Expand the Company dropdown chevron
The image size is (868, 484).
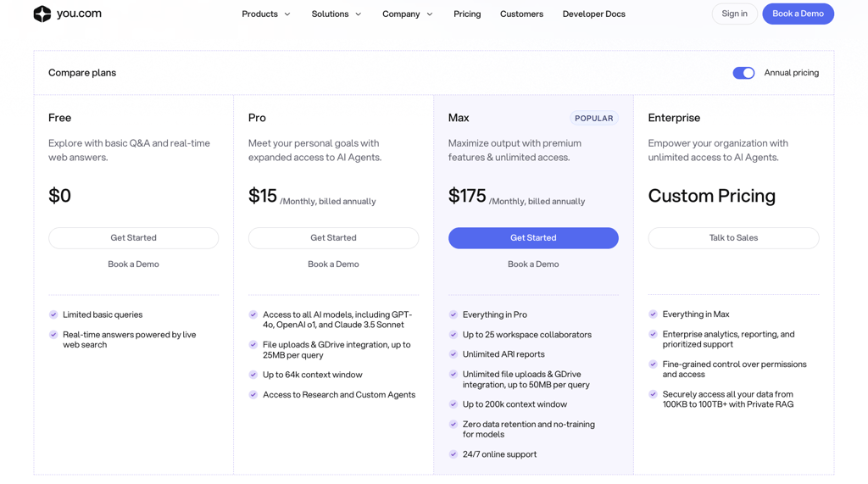tap(430, 14)
